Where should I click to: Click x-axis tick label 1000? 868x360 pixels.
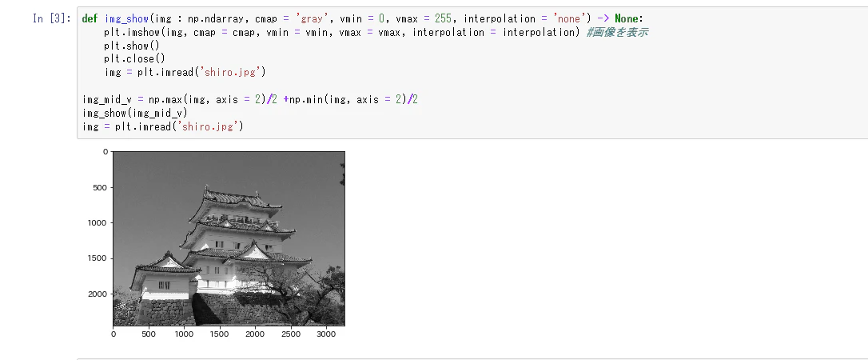click(184, 334)
